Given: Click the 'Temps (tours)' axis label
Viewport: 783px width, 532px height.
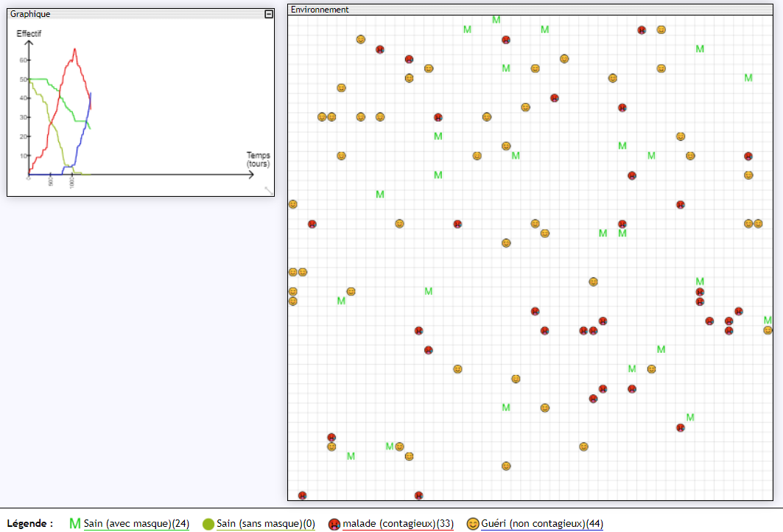Looking at the screenshot, I should click(x=258, y=159).
